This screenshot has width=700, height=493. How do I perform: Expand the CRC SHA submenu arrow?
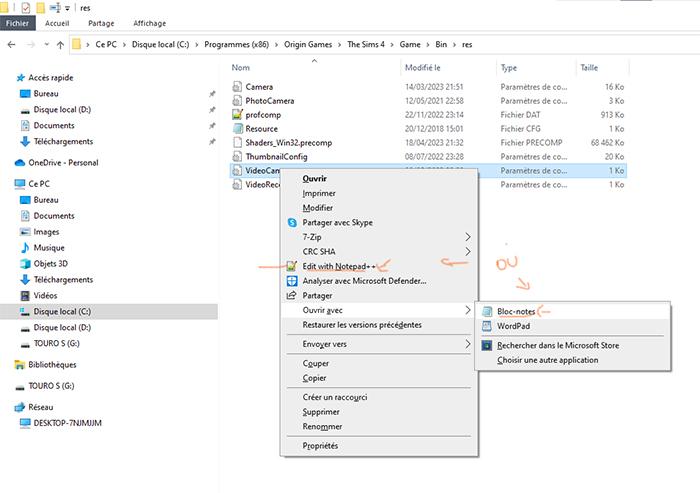(x=467, y=251)
